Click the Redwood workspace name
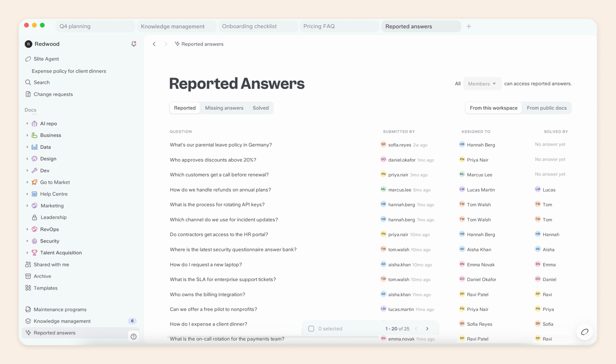Image resolution: width=616 pixels, height=364 pixels. 47,44
